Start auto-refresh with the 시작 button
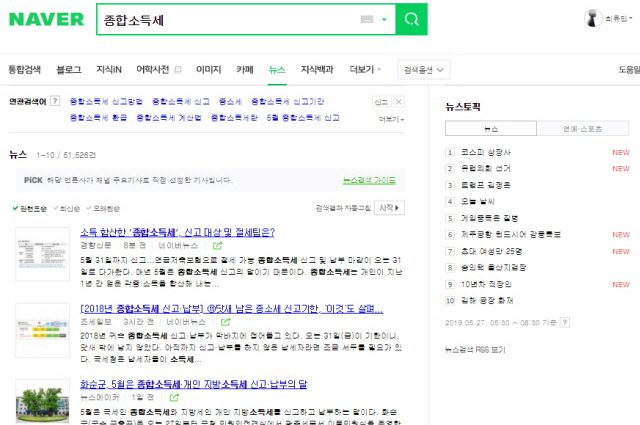This screenshot has width=640, height=425. [388, 208]
